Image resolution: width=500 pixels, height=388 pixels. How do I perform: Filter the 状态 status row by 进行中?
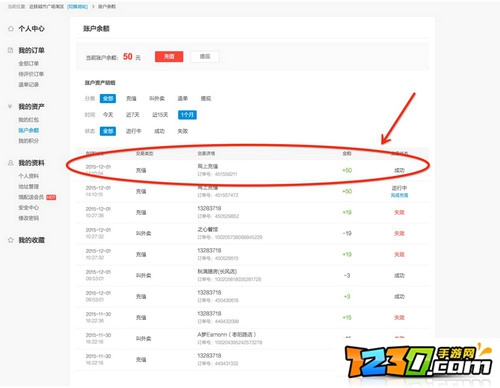[x=134, y=131]
